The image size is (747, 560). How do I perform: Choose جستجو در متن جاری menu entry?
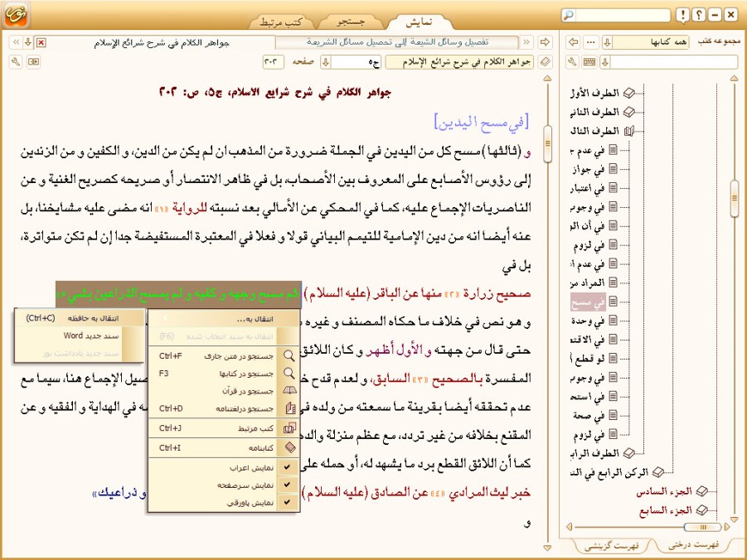(x=224, y=355)
